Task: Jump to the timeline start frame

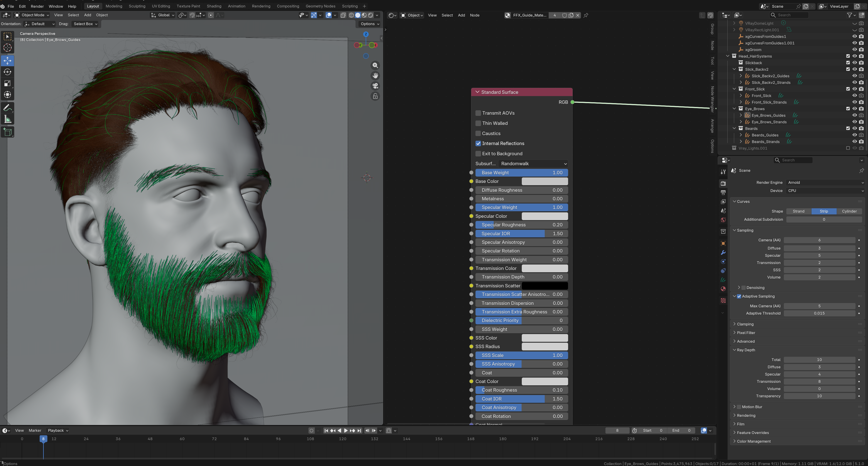Action: pyautogui.click(x=326, y=430)
